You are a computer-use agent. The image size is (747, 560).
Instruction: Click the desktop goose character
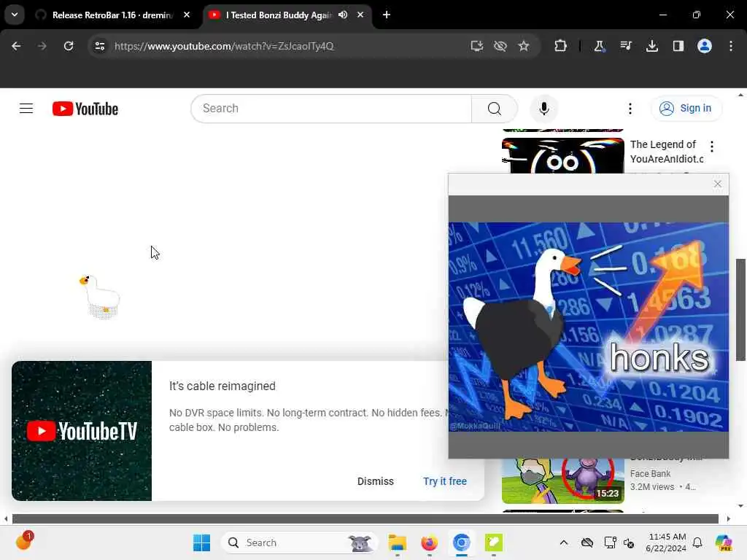[101, 296]
